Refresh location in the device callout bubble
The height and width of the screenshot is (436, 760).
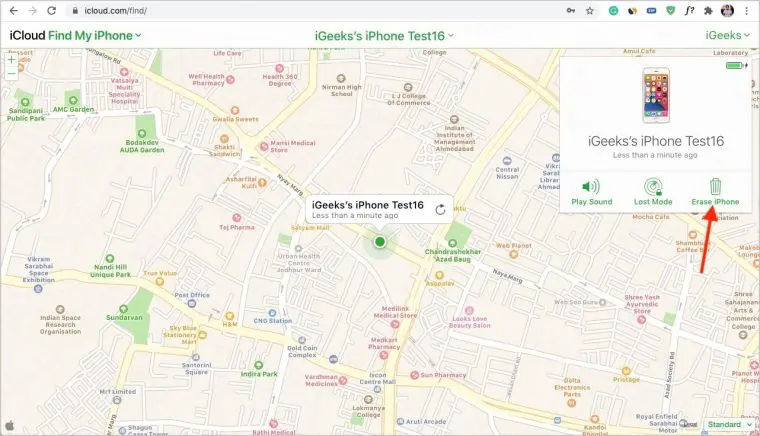(440, 210)
